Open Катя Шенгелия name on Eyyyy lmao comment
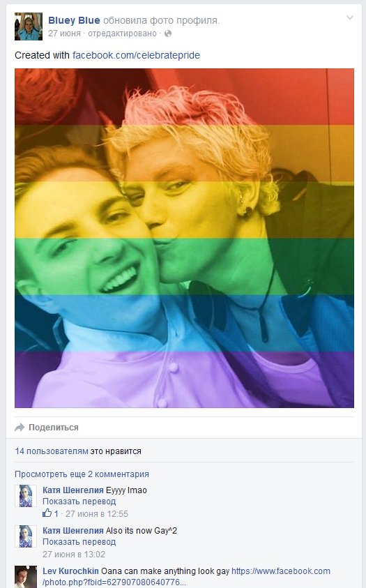Screen dimensions: 366x588 [73, 490]
